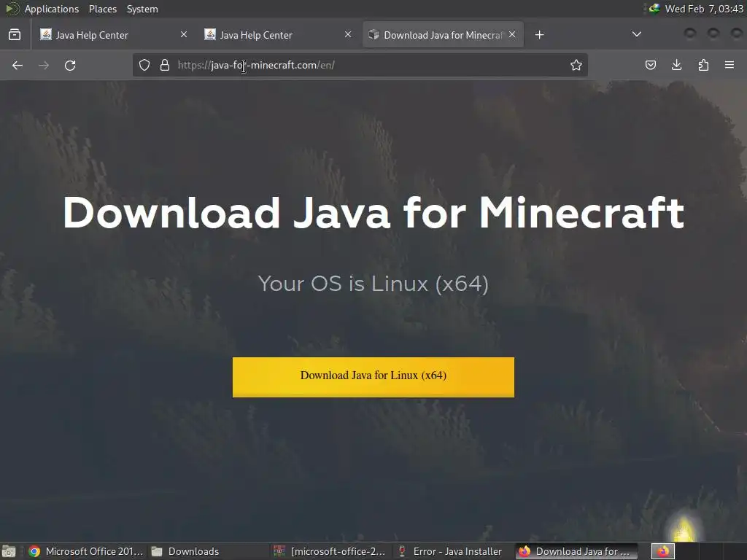747x560 pixels.
Task: Open Firefox View icon
Action: point(15,35)
